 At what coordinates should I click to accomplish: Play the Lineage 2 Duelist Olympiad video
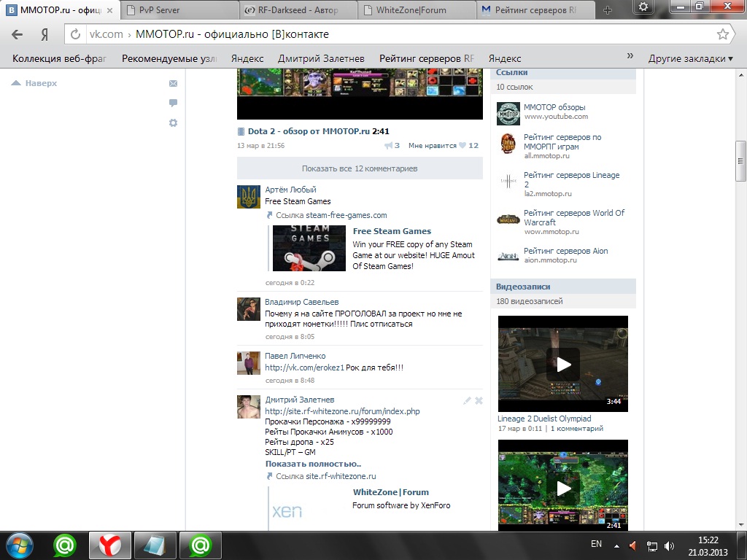coord(563,364)
